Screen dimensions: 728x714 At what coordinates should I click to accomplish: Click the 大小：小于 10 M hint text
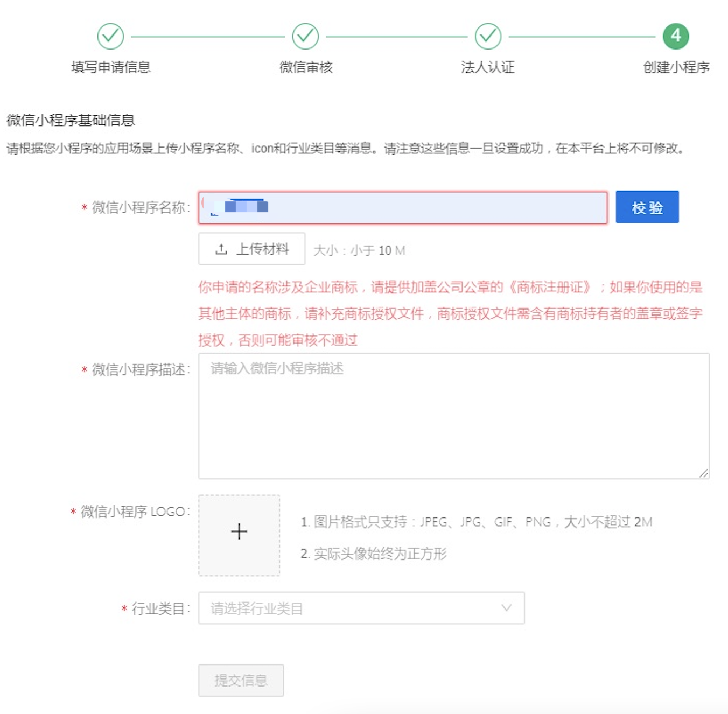359,250
